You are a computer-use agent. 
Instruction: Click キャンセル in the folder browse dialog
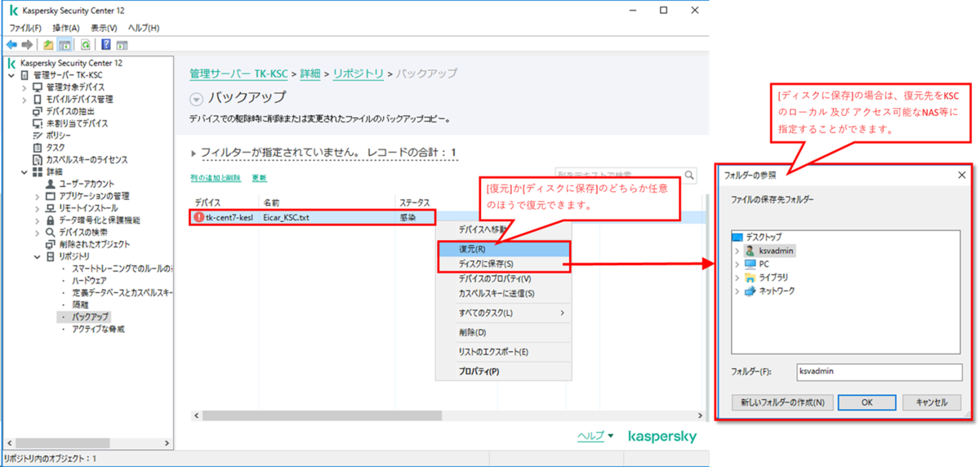[x=932, y=402]
